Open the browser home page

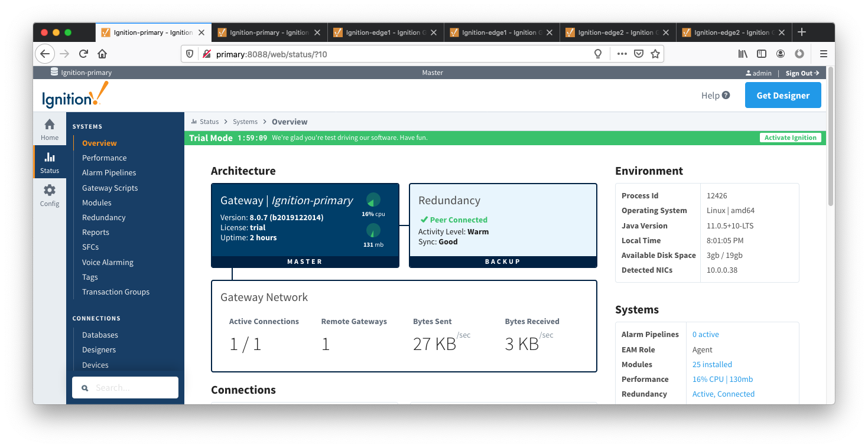pyautogui.click(x=102, y=54)
